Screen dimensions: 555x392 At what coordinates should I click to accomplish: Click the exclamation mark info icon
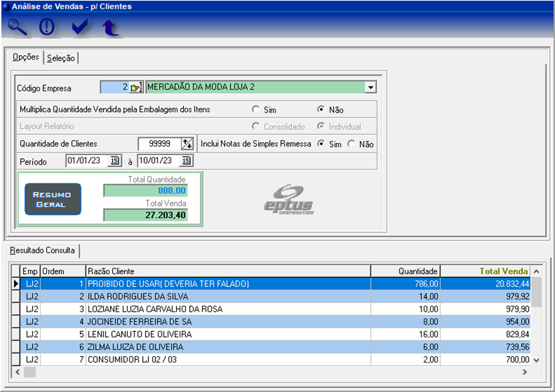click(x=47, y=28)
